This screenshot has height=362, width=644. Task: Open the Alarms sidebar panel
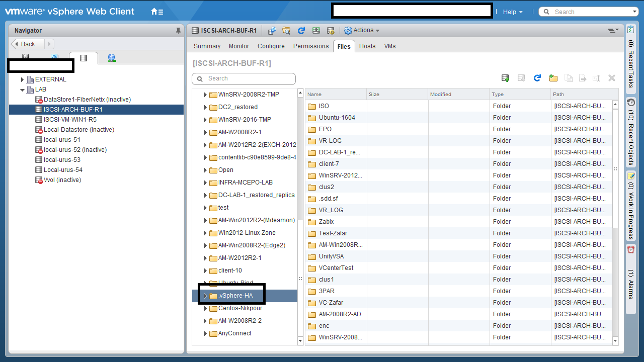tap(631, 273)
